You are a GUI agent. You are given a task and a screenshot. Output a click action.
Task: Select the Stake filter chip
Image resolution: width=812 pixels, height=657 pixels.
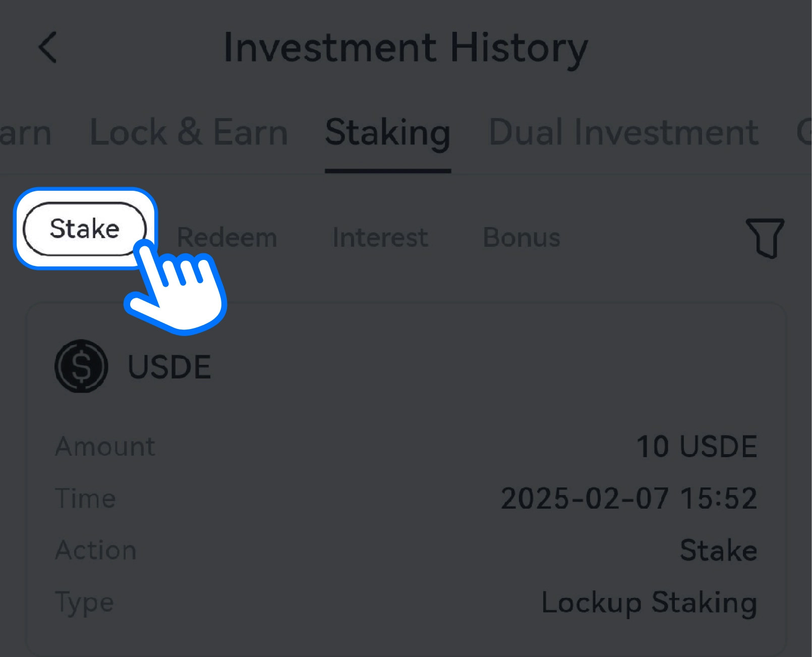(84, 229)
